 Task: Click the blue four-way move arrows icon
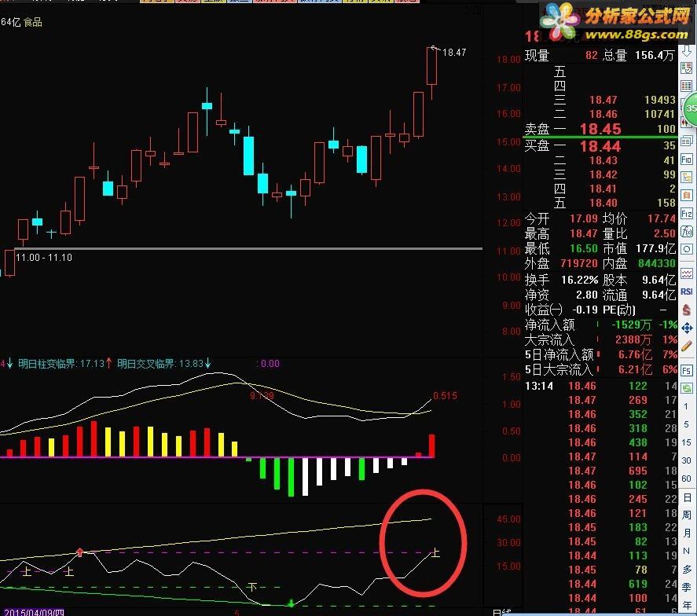(x=687, y=328)
